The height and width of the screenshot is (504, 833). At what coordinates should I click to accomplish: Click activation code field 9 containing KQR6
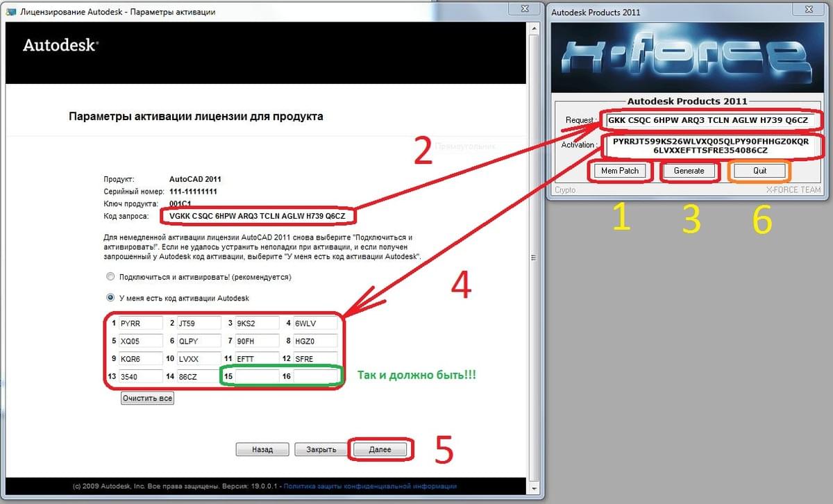140,359
